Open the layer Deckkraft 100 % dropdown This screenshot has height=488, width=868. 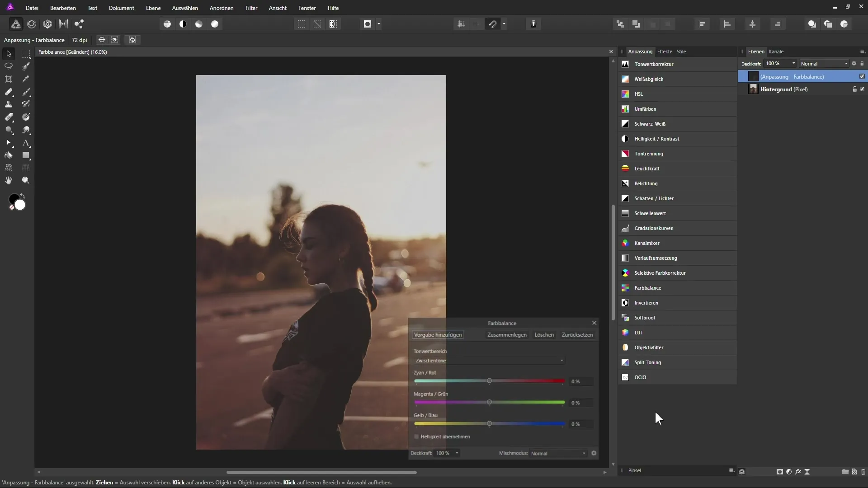(x=780, y=64)
